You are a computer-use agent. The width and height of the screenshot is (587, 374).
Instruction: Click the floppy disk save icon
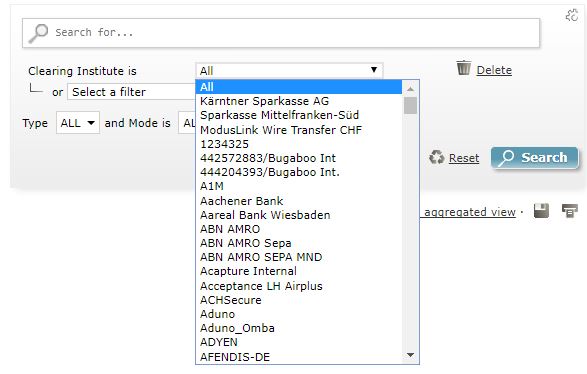[541, 211]
